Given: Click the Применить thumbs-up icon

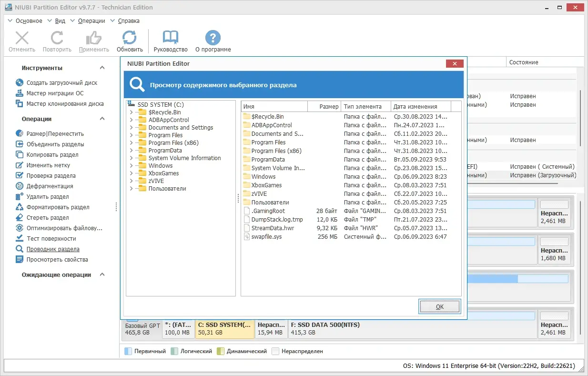Looking at the screenshot, I should coord(94,38).
